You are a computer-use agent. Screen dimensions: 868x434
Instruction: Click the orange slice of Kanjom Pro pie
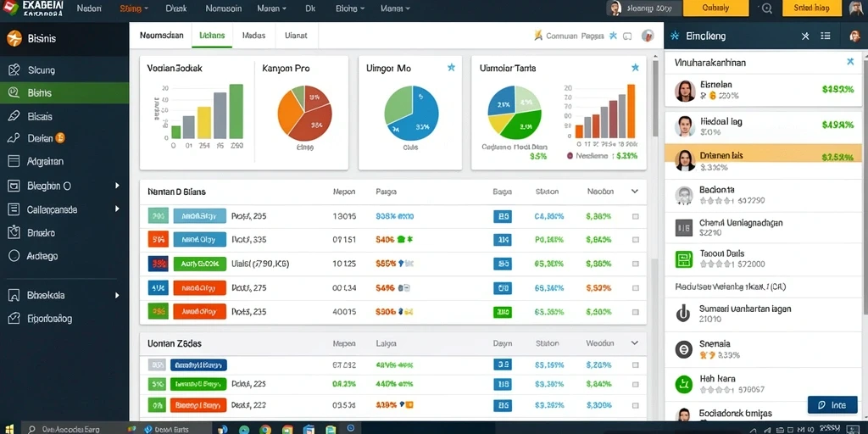[289, 114]
